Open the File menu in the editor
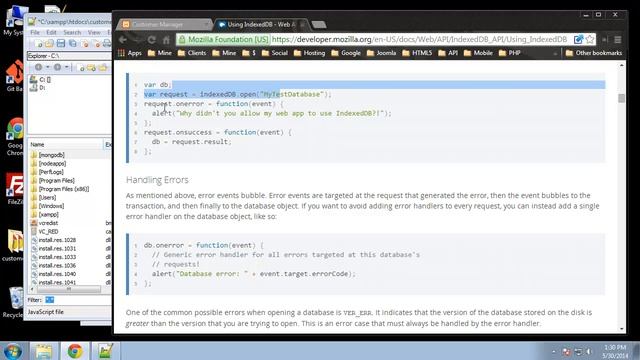 [35, 32]
